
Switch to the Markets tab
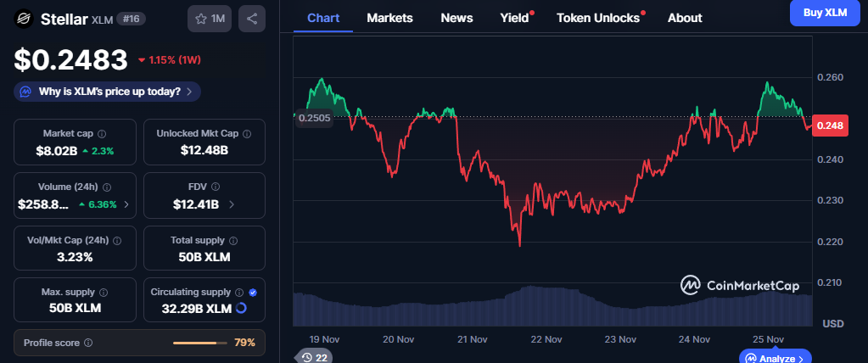click(389, 18)
